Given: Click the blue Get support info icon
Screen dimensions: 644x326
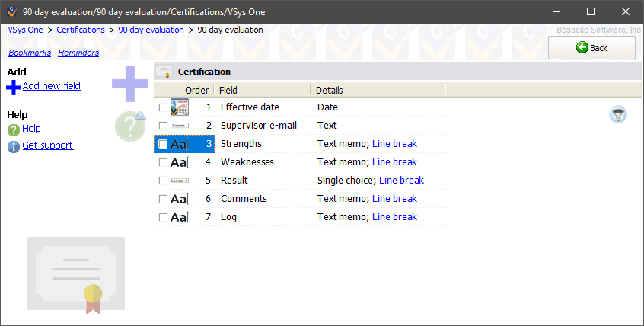Looking at the screenshot, I should tap(13, 146).
